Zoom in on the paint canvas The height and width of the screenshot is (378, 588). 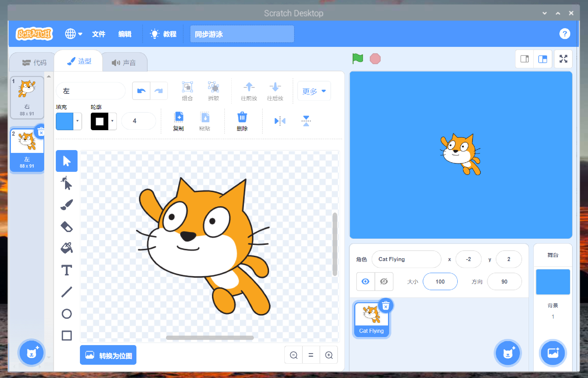[x=329, y=355]
